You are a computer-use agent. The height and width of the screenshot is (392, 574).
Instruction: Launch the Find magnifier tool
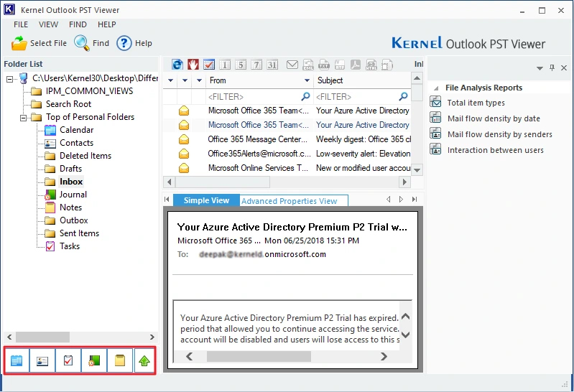tap(82, 43)
